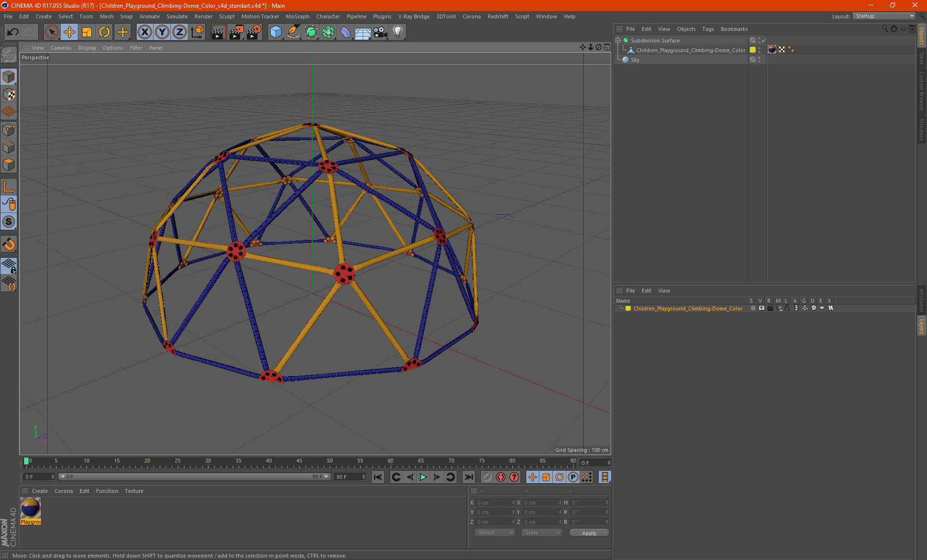Screen dimensions: 927x560
Task: Go to end of animation
Action: tap(468, 477)
